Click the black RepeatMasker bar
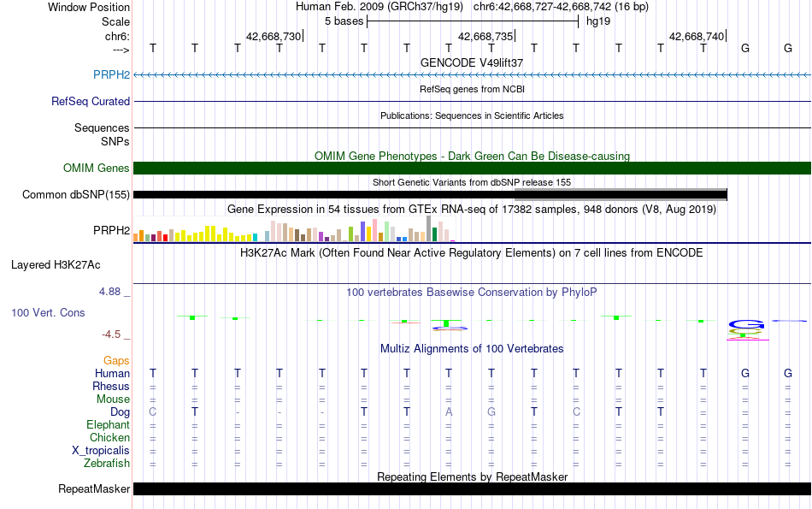This screenshot has width=812, height=509. pyautogui.click(x=472, y=488)
